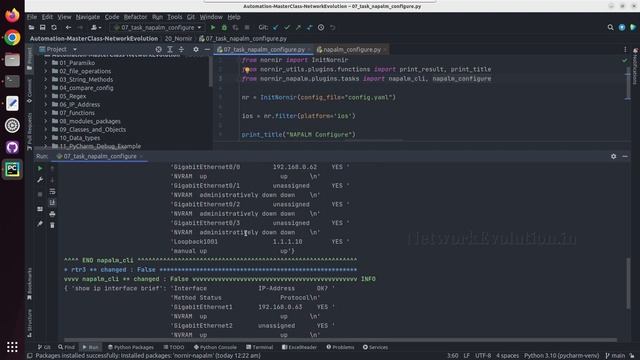This screenshot has height=360, width=640.
Task: Open Git history clock icon
Action: [321, 27]
